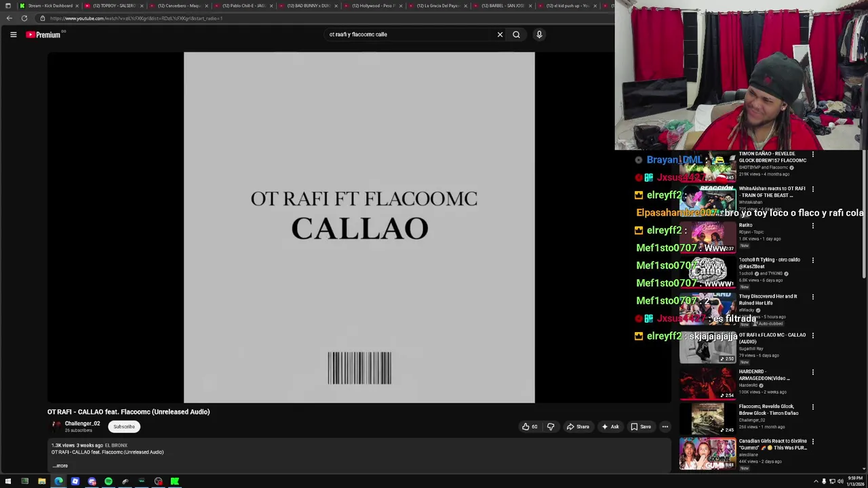Open options for They Discovered Her video
This screenshot has width=868, height=488.
coord(813,297)
